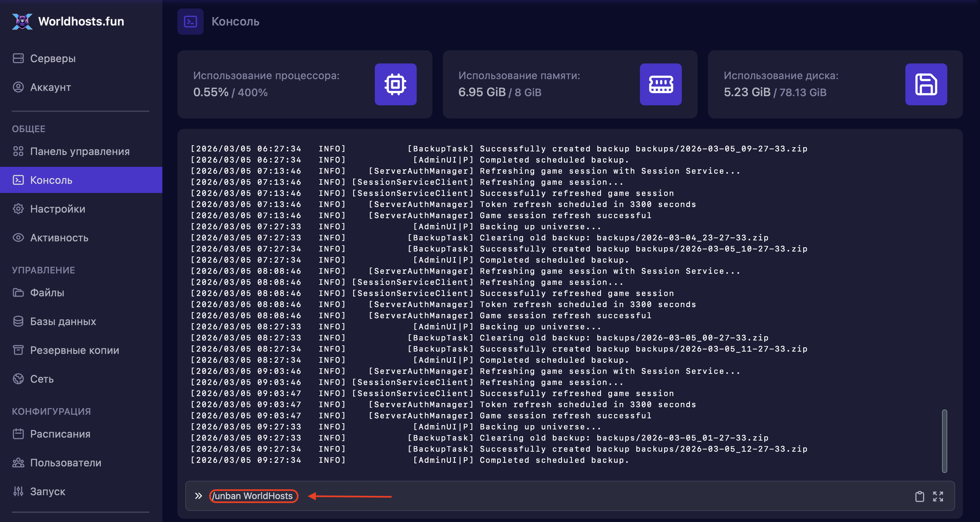Click the fullscreen expand icon in the console

pyautogui.click(x=938, y=496)
